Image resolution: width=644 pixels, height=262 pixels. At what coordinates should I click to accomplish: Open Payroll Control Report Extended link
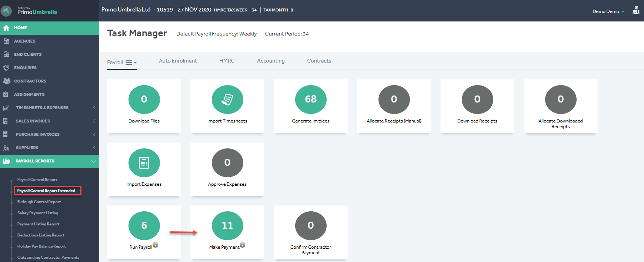(46, 191)
